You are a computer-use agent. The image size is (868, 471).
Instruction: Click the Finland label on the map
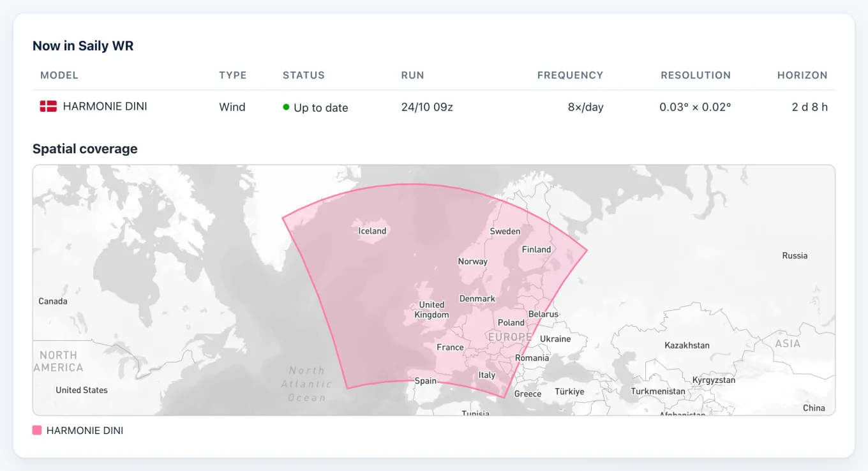tap(536, 250)
